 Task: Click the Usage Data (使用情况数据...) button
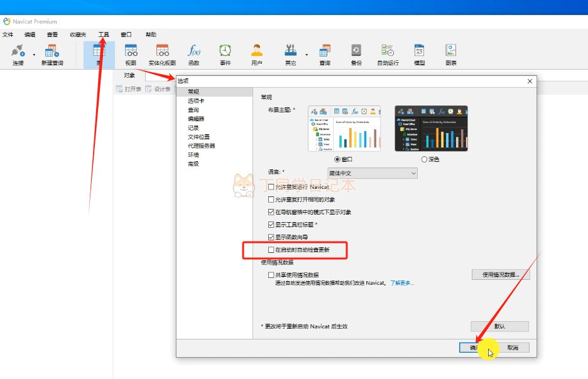(501, 275)
